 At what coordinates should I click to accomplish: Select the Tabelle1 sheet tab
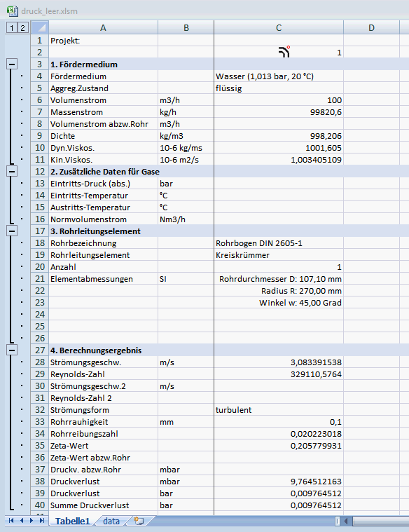[72, 521]
